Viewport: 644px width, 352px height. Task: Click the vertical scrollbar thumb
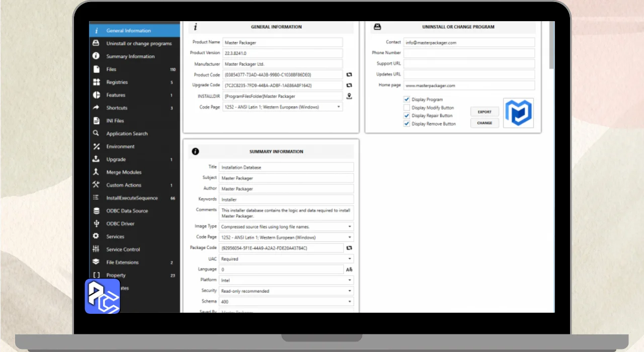click(x=552, y=45)
